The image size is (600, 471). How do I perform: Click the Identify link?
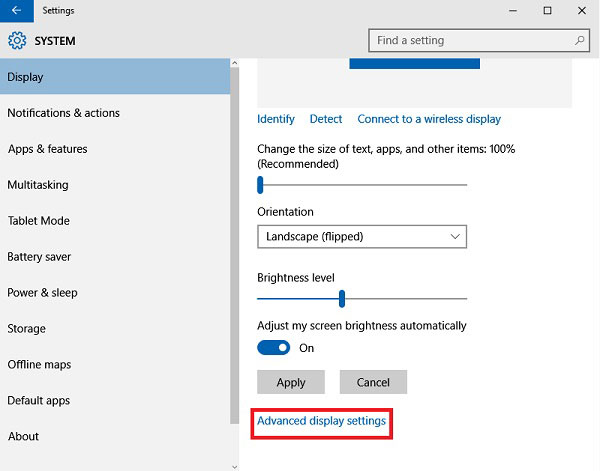point(275,119)
